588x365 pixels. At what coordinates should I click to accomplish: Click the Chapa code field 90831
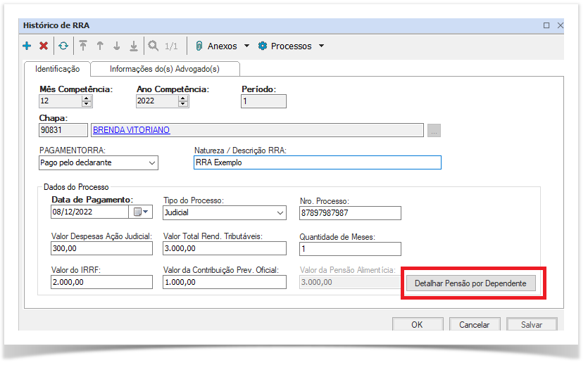[x=63, y=130]
